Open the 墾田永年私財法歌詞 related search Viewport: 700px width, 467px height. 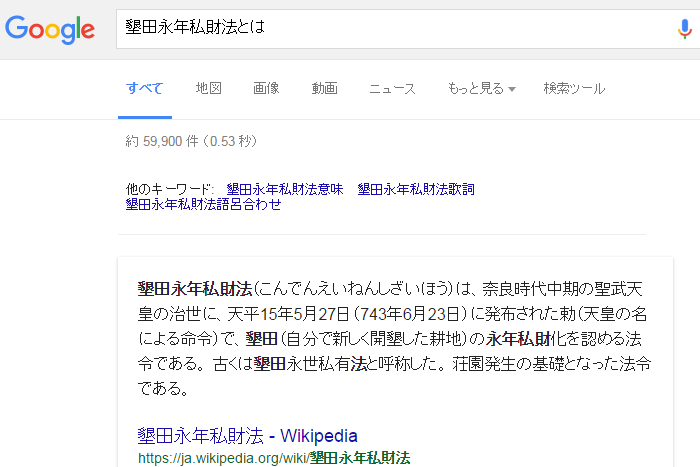(x=416, y=188)
